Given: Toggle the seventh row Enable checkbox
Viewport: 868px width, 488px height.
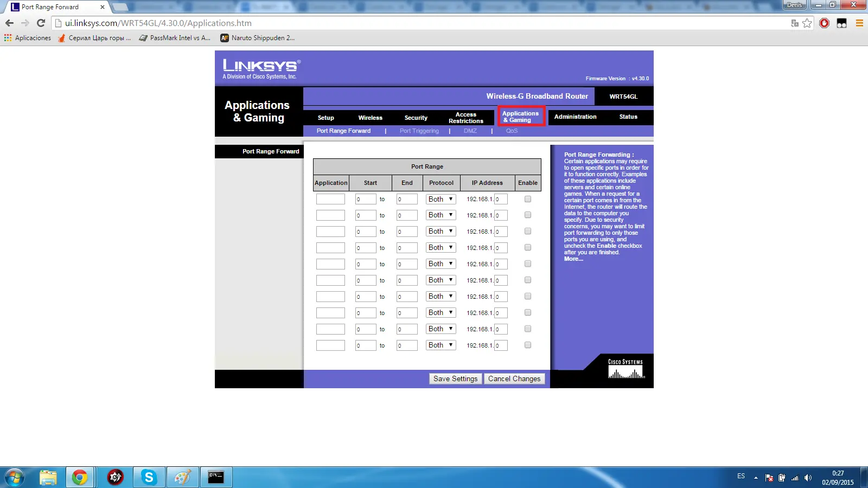Looking at the screenshot, I should point(528,297).
